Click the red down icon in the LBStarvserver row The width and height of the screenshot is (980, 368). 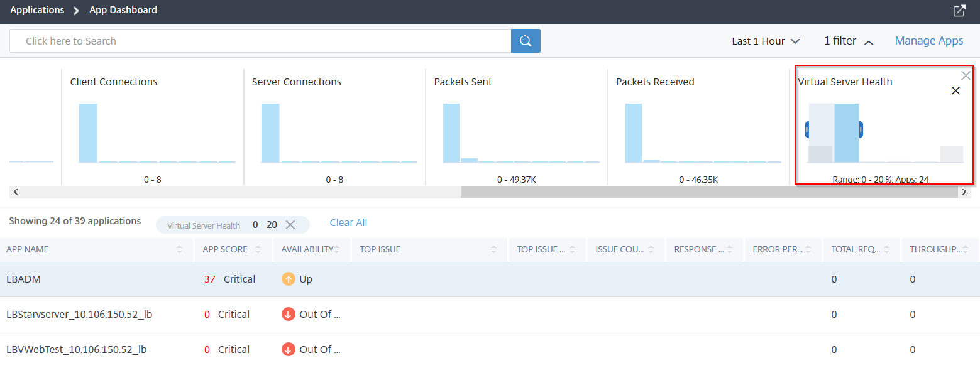point(288,315)
